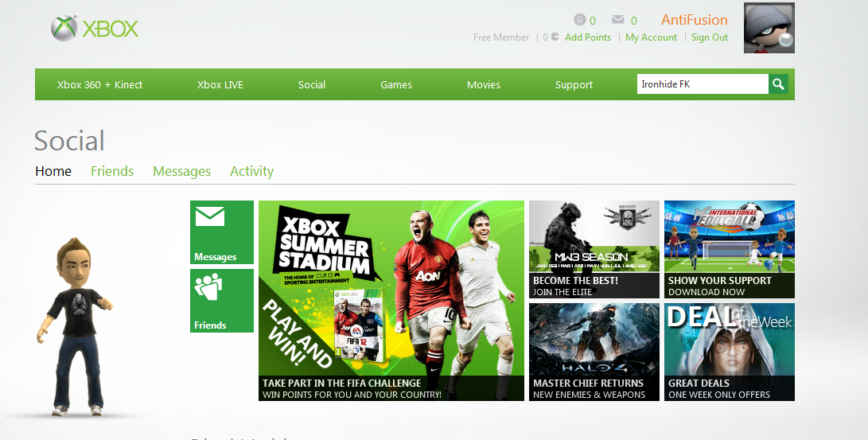Open the International Football download tile
This screenshot has width=868, height=440.
tap(730, 249)
